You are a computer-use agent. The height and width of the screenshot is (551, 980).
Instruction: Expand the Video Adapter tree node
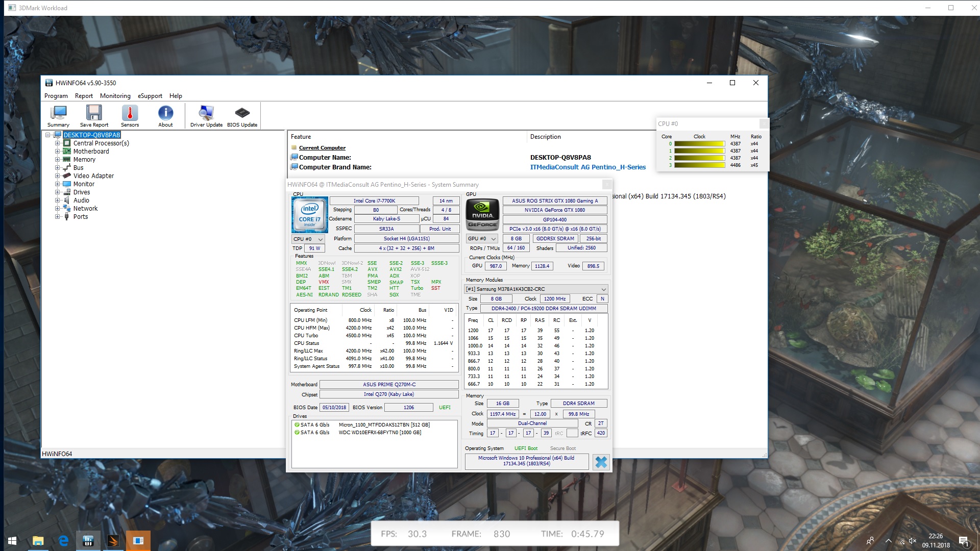click(x=57, y=176)
